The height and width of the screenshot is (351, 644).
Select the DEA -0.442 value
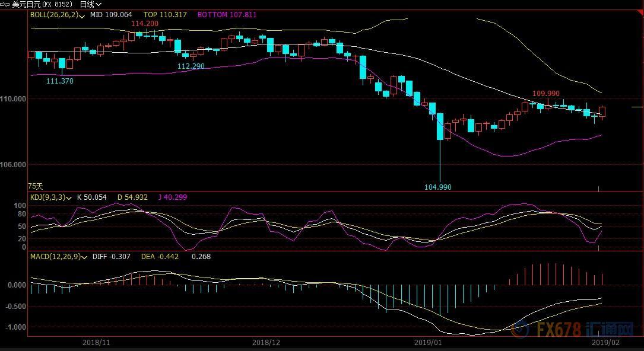pos(160,257)
